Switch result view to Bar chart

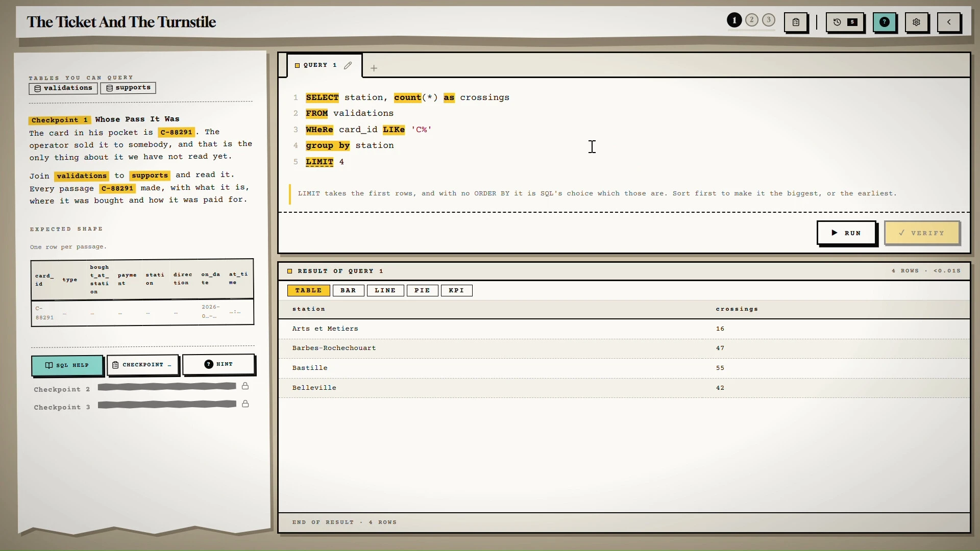pos(348,291)
